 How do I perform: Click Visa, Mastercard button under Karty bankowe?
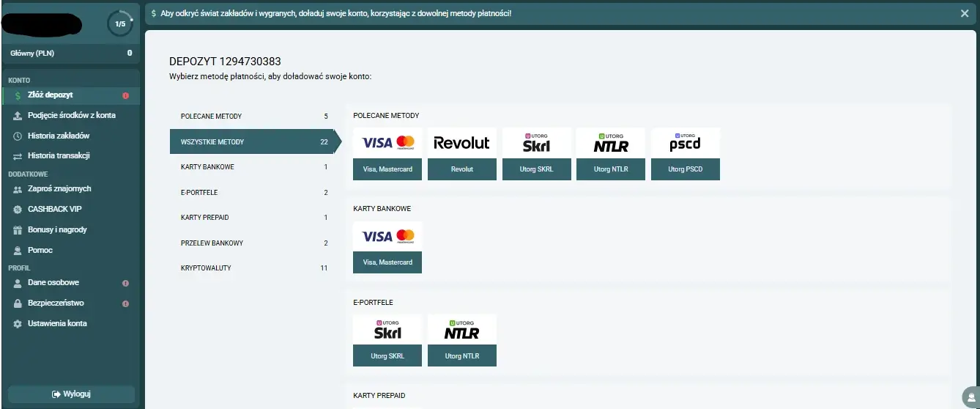point(387,262)
